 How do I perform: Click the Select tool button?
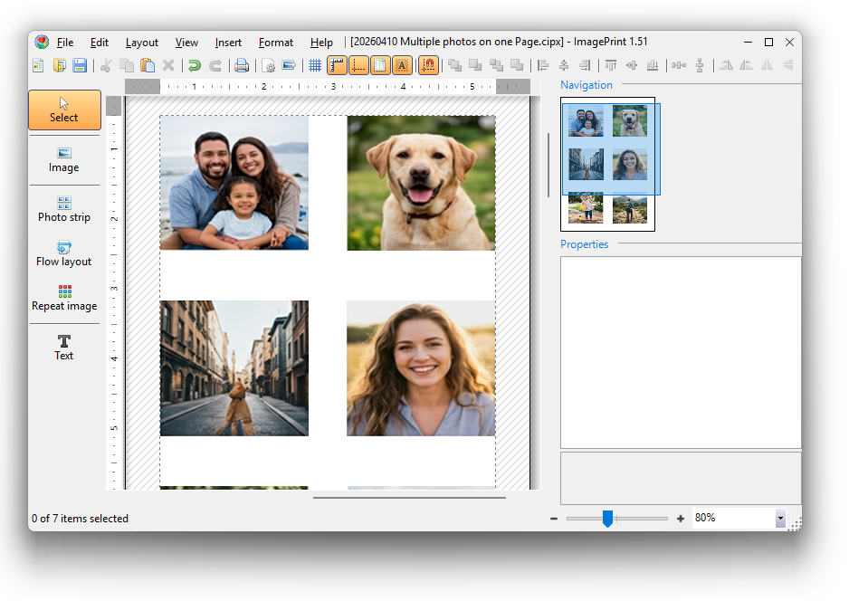click(x=63, y=110)
